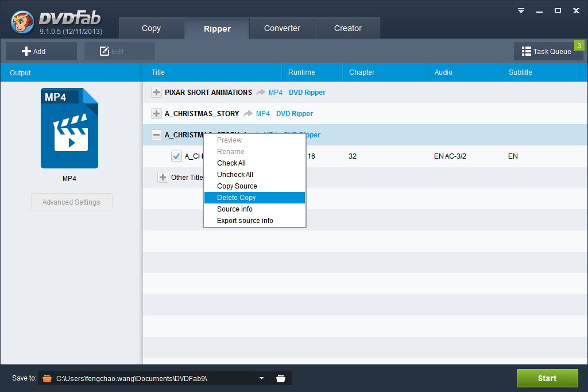
Task: Click the MP4 label under the profile icon
Action: pos(69,179)
